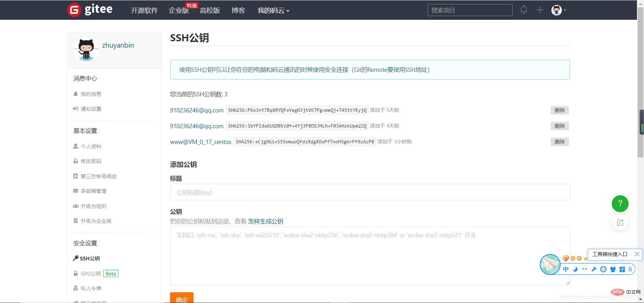Open 第三方帐号绑定 in the sidebar
Image resolution: width=644 pixels, height=303 pixels.
(x=99, y=176)
